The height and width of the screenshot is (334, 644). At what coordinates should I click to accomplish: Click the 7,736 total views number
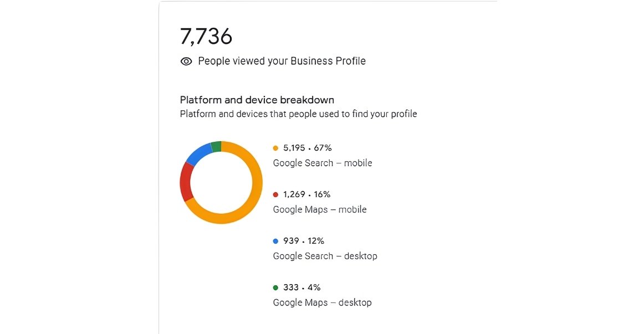point(206,37)
